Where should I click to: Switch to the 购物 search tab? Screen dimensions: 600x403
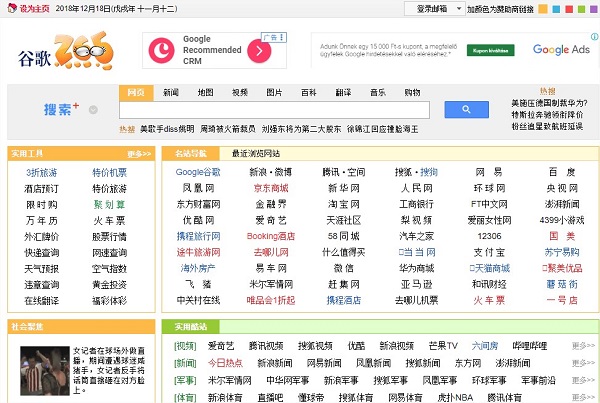tap(412, 93)
